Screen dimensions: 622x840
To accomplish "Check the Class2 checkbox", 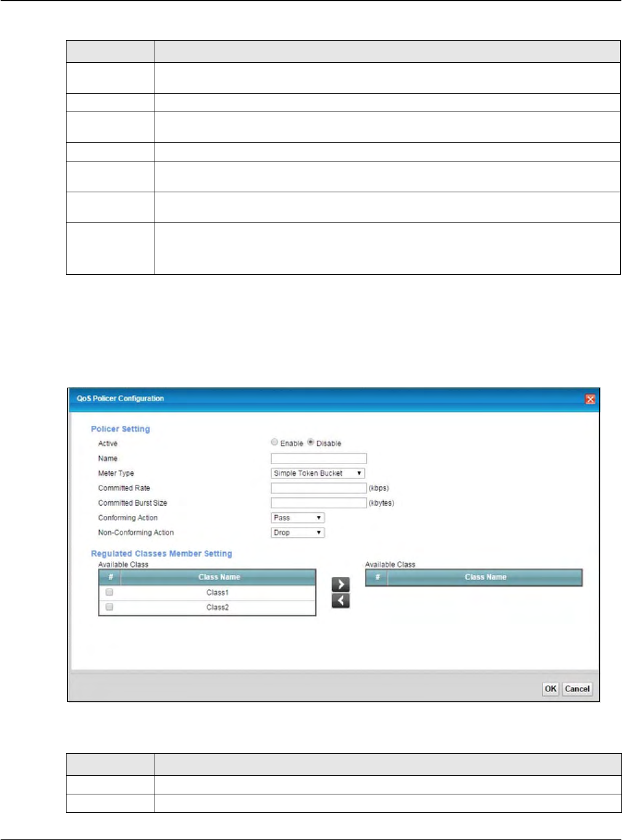I will point(110,607).
